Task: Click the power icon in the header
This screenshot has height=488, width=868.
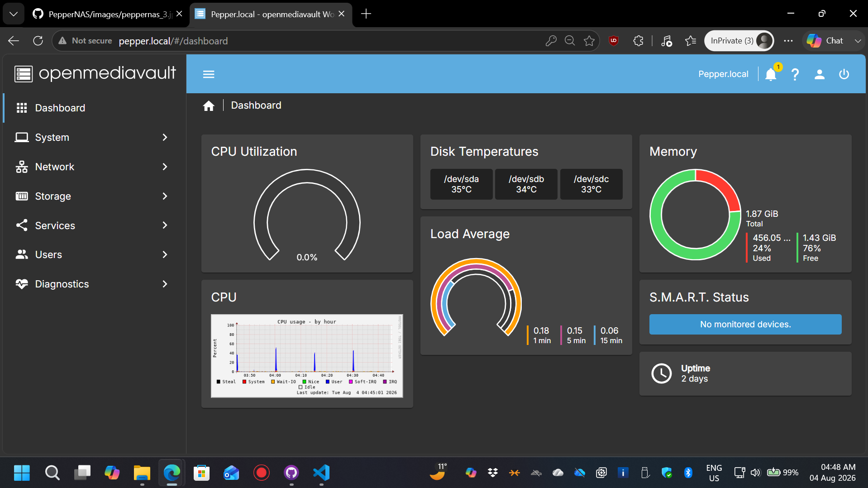Action: point(844,74)
